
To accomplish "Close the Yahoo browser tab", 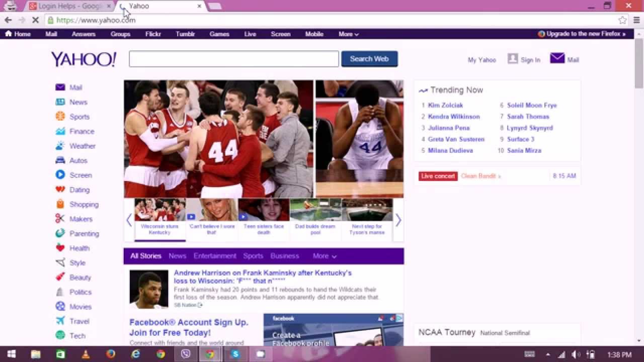I will point(199,6).
